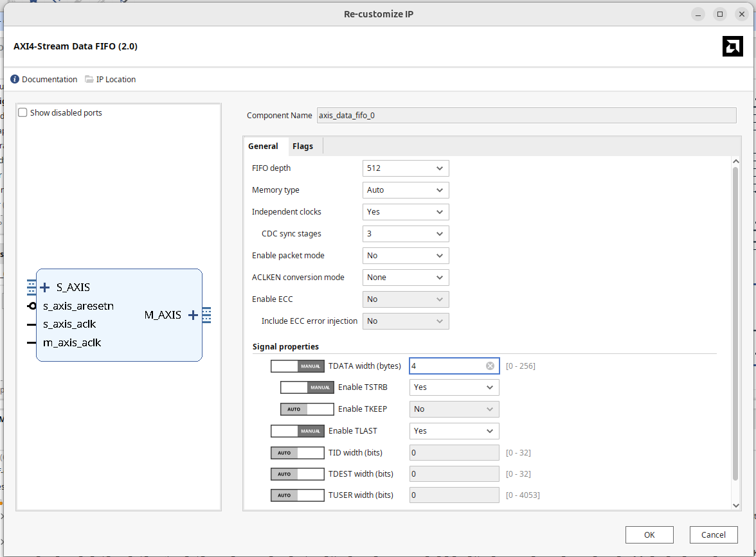
Task: Click the Cancel button
Action: [x=713, y=535]
